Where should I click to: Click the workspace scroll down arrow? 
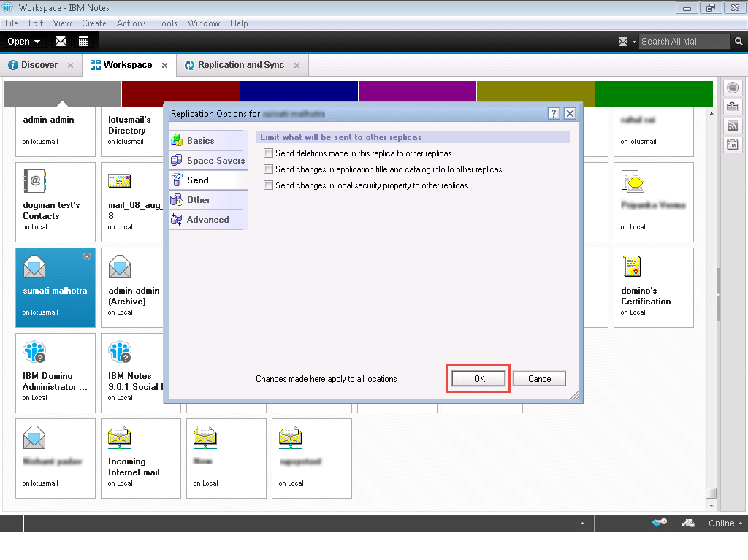pyautogui.click(x=711, y=506)
